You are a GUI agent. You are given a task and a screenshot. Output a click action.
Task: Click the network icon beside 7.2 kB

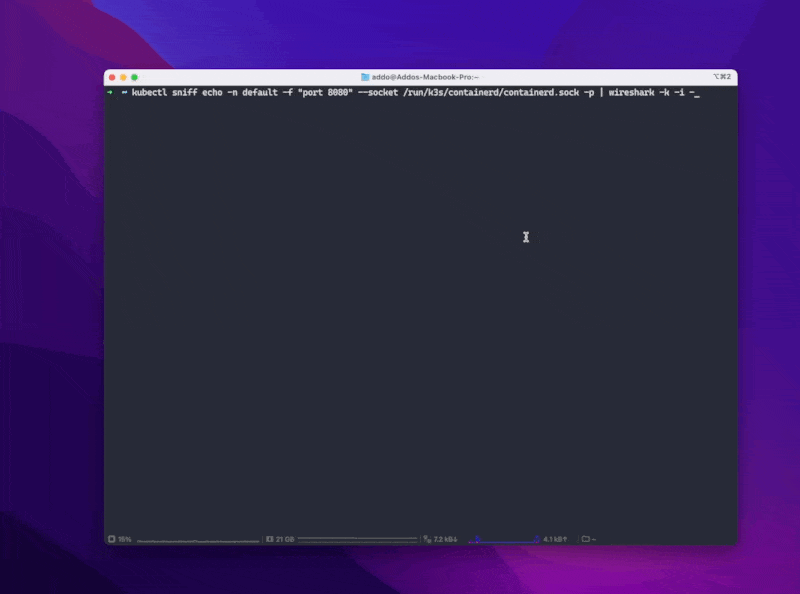427,539
